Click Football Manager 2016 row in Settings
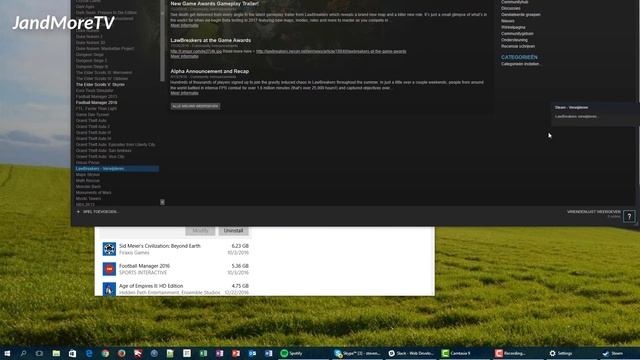Viewport: 640px width, 360px height. (x=176, y=269)
